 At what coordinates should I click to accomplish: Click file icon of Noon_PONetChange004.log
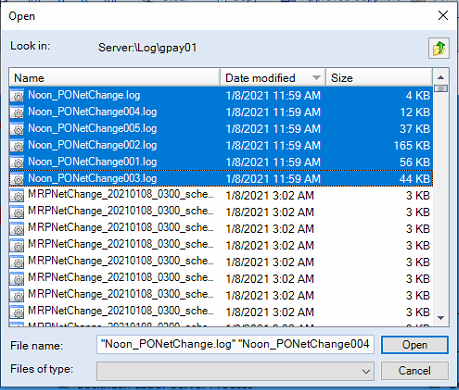17,112
